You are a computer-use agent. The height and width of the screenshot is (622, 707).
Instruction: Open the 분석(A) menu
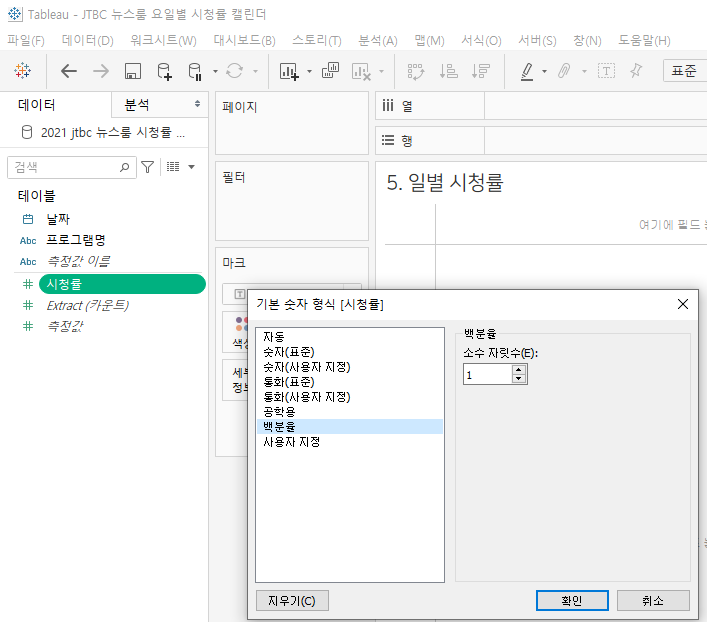point(378,41)
